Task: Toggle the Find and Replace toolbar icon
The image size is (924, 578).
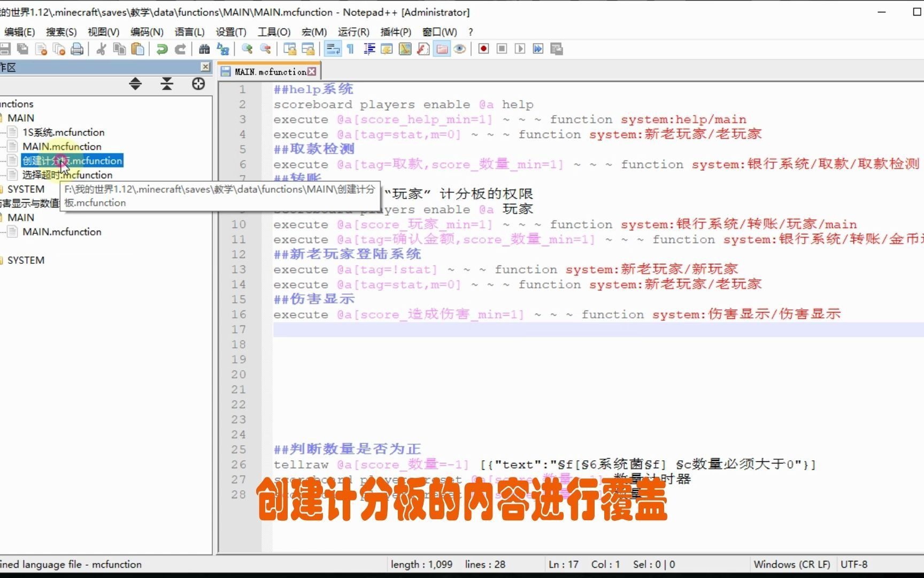Action: [x=222, y=49]
